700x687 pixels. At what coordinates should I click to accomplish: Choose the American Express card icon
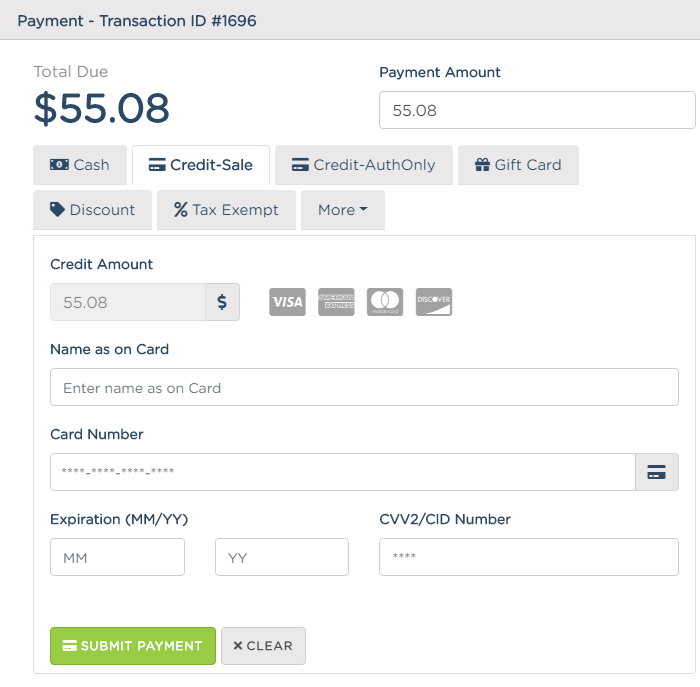(x=336, y=302)
